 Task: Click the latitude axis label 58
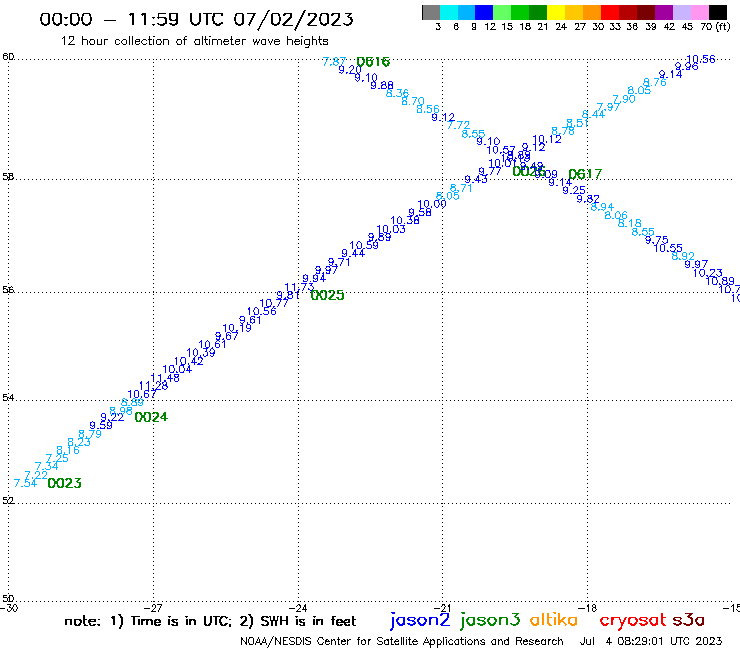coord(8,177)
